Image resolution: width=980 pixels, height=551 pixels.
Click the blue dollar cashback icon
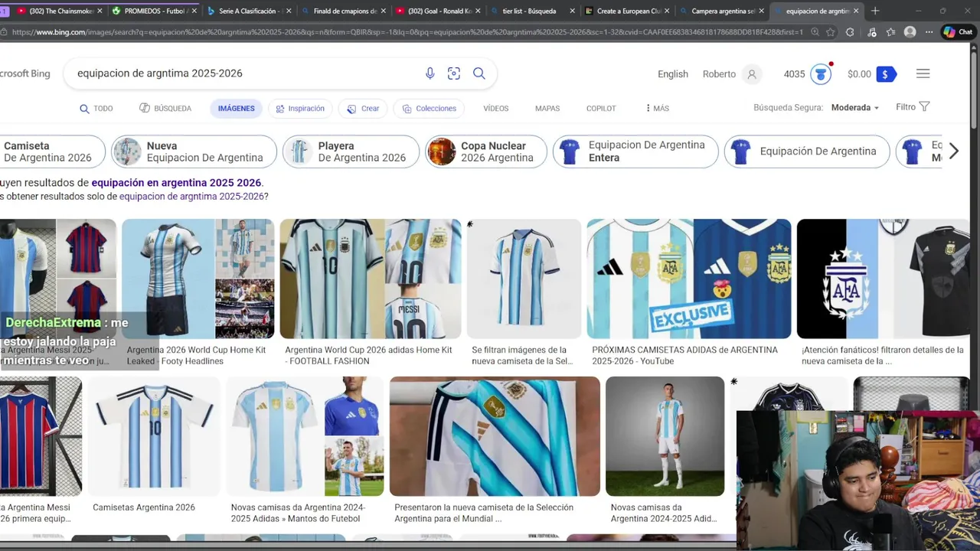click(886, 74)
